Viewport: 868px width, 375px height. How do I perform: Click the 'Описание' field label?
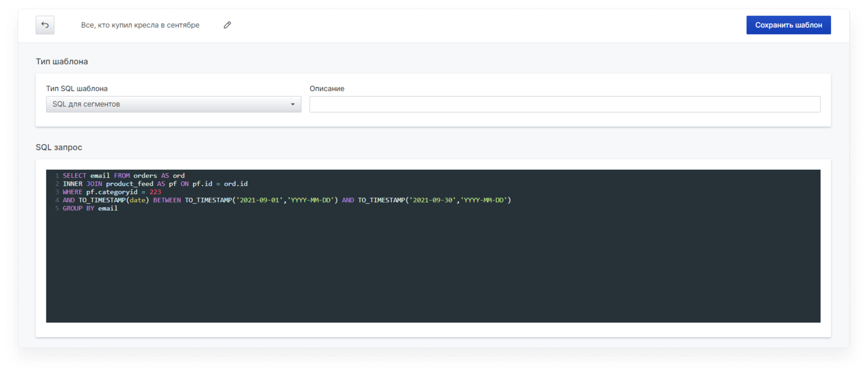[327, 89]
